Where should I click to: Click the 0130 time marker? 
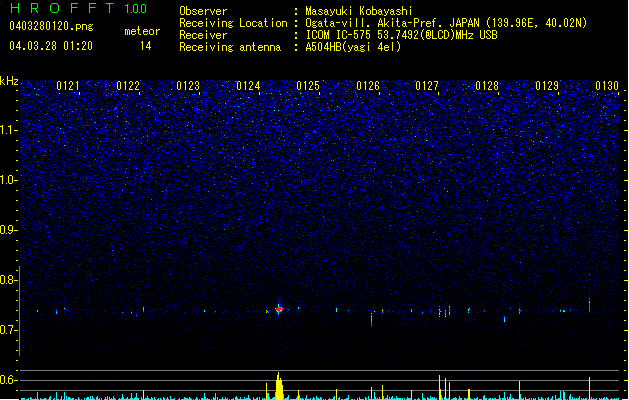tap(607, 86)
